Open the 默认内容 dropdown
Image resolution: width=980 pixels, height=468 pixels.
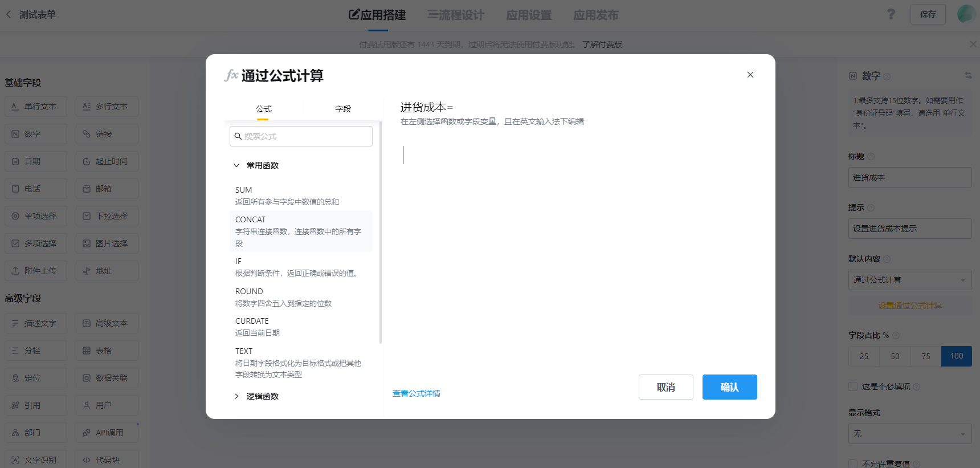coord(910,280)
